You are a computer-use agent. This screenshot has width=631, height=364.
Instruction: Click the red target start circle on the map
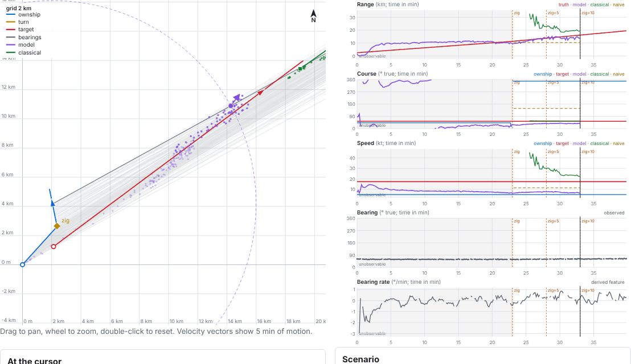[54, 246]
